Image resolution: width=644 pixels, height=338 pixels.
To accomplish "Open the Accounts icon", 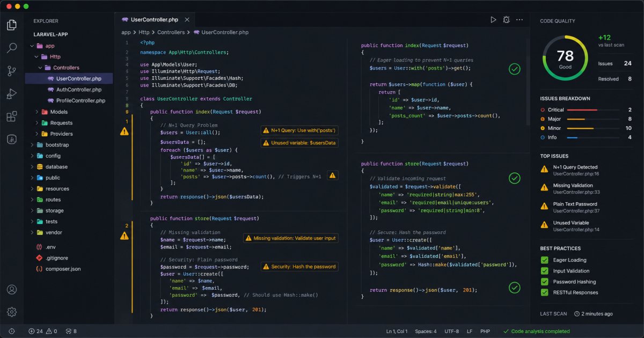I will point(12,290).
